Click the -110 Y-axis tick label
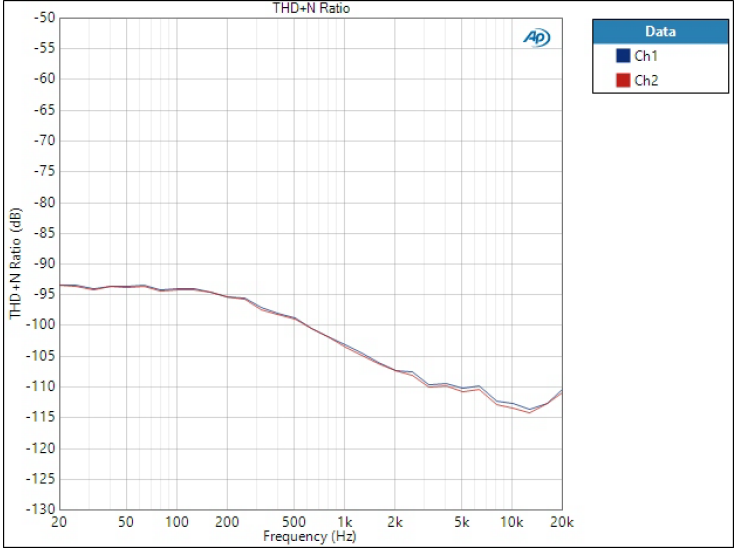Screen dimensions: 735x549 pos(41,386)
